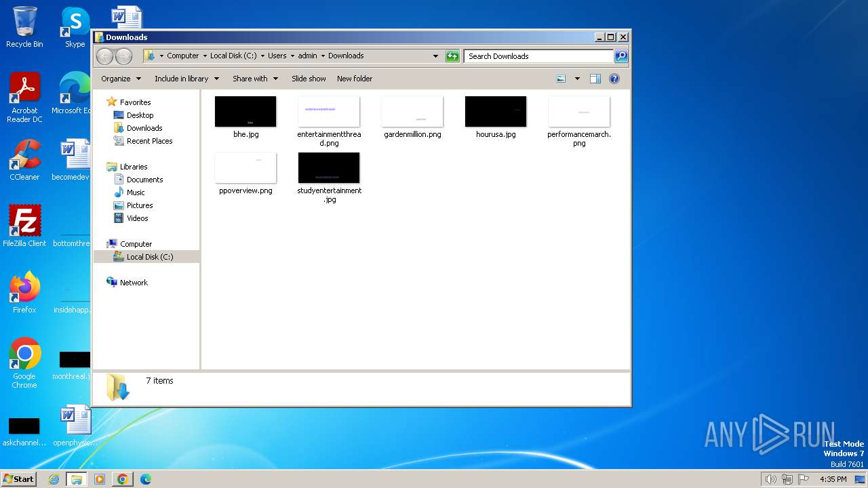This screenshot has height=488, width=868.
Task: Select the bhe.jpg thumbnail
Action: [x=245, y=112]
